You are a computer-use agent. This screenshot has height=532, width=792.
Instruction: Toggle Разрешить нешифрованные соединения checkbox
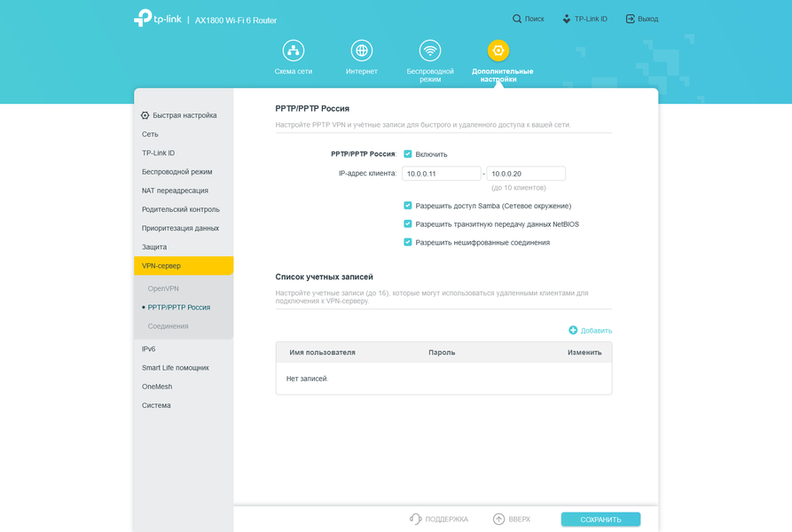[x=408, y=242]
